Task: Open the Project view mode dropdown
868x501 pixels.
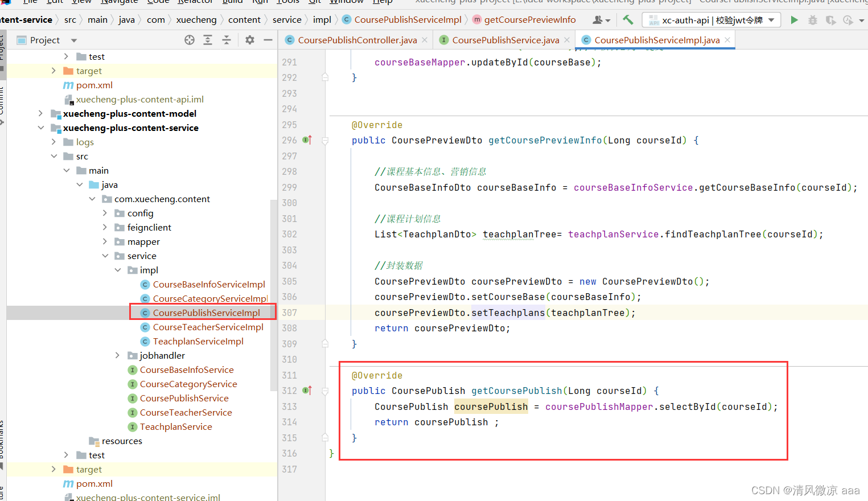Action: 74,40
